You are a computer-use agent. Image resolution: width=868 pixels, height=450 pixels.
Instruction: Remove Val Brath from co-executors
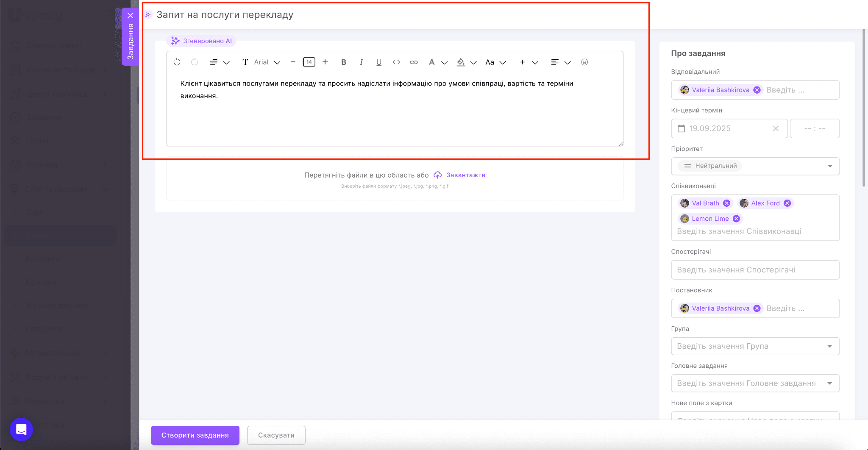point(726,203)
